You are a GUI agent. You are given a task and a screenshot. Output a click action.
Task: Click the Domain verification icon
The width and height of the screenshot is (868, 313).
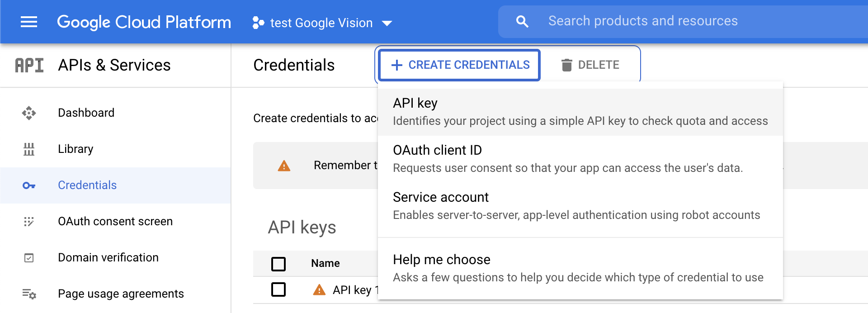pyautogui.click(x=29, y=258)
